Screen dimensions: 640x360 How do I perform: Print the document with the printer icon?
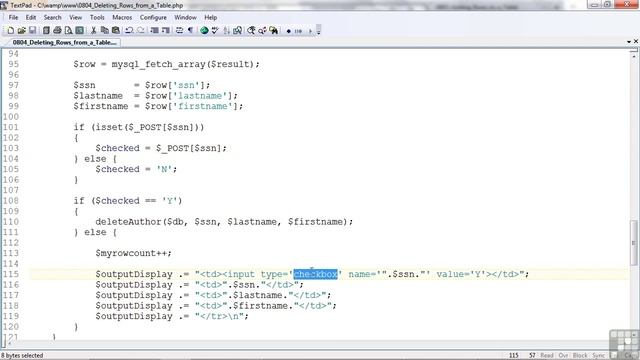point(58,31)
